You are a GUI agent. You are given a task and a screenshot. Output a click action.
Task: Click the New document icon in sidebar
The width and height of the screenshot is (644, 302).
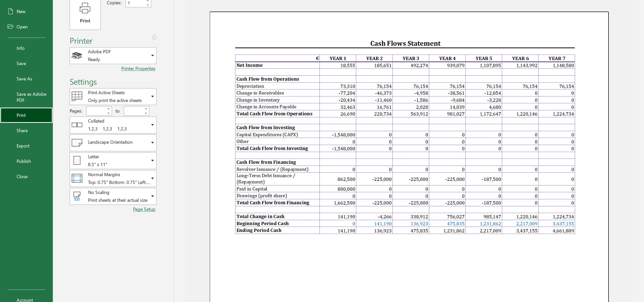click(x=11, y=11)
